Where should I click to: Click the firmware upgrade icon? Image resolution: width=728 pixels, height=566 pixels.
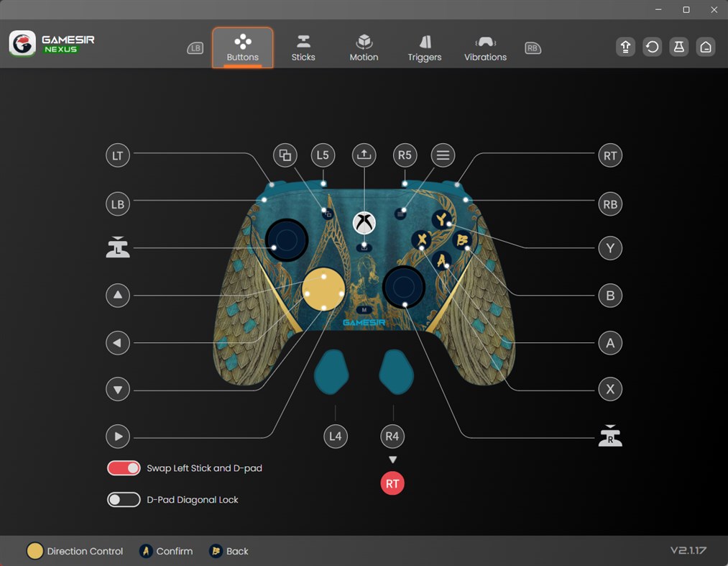[x=625, y=46]
